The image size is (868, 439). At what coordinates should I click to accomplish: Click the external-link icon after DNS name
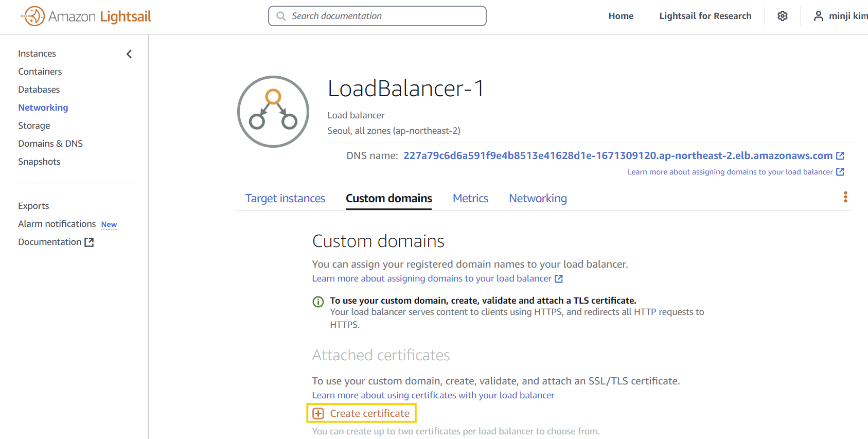tap(840, 155)
